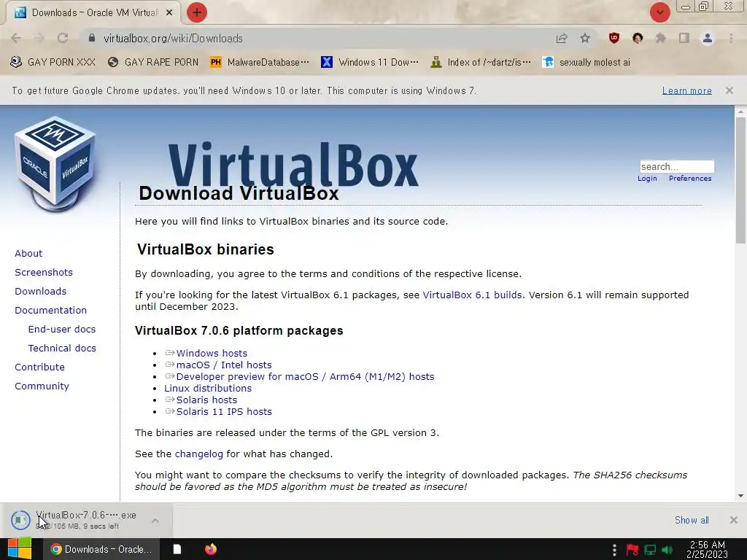Viewport: 747px width, 560px height.
Task: Close the Downloads – Oracle VM VirtualBox tab
Action: coord(169,13)
